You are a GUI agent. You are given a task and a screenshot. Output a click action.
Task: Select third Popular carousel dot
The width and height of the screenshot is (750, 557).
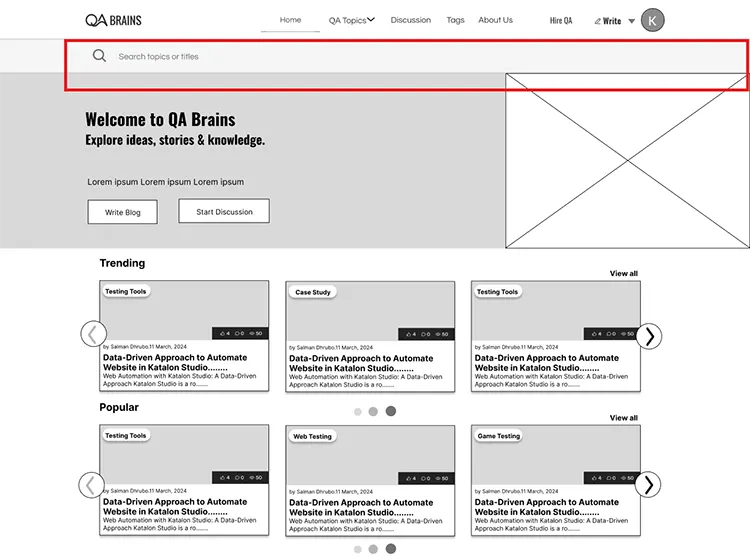click(391, 549)
